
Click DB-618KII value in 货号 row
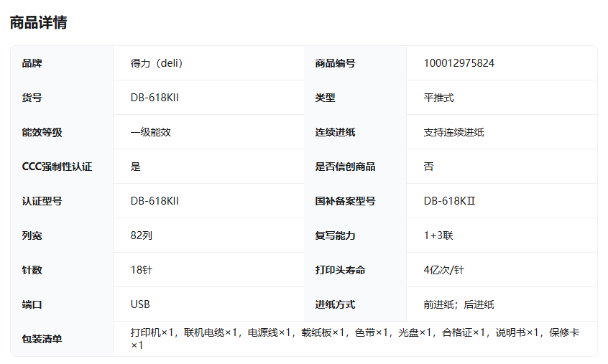tap(155, 98)
